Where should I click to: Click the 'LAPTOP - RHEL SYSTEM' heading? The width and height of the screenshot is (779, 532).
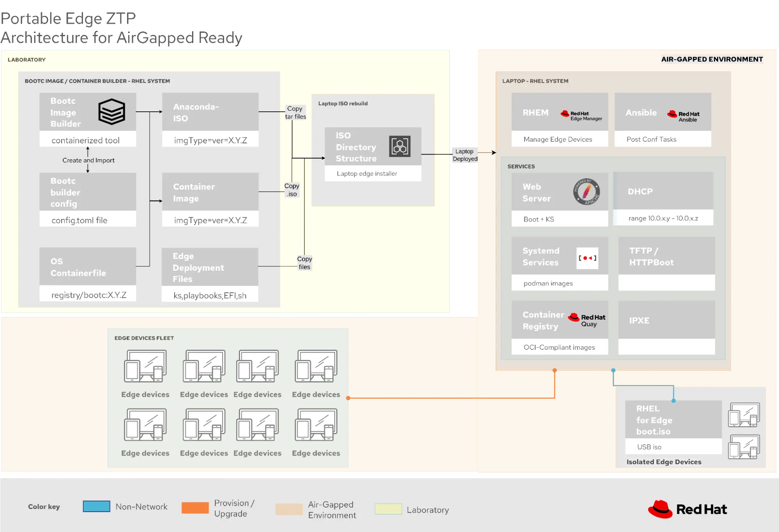tap(535, 81)
